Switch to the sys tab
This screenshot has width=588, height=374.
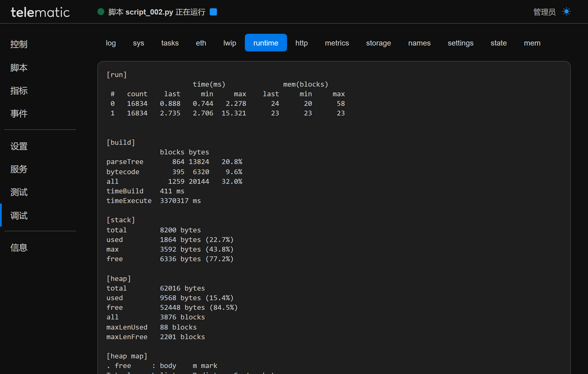click(x=138, y=43)
